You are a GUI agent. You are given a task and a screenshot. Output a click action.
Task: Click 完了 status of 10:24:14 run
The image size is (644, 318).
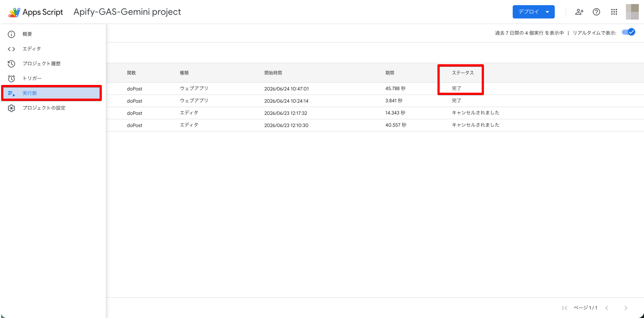(x=457, y=100)
